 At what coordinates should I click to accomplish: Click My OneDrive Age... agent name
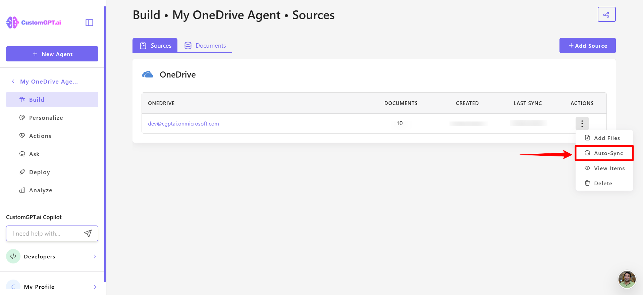click(x=49, y=82)
